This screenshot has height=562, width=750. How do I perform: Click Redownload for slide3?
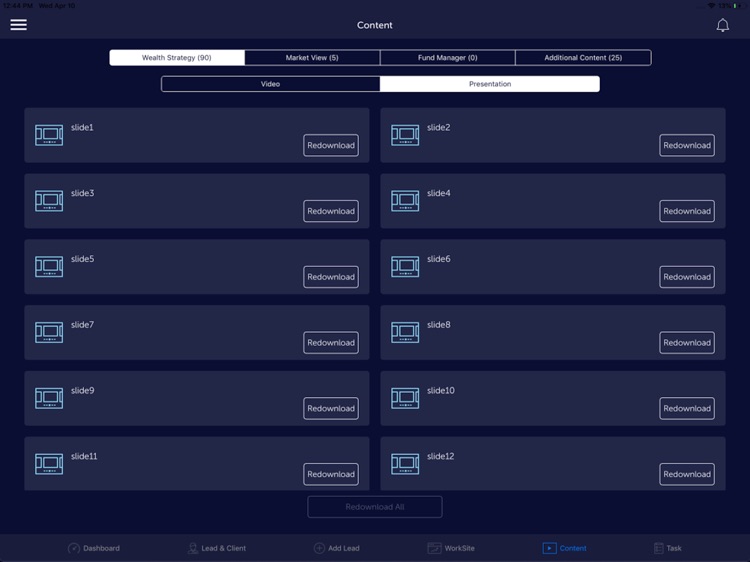331,211
